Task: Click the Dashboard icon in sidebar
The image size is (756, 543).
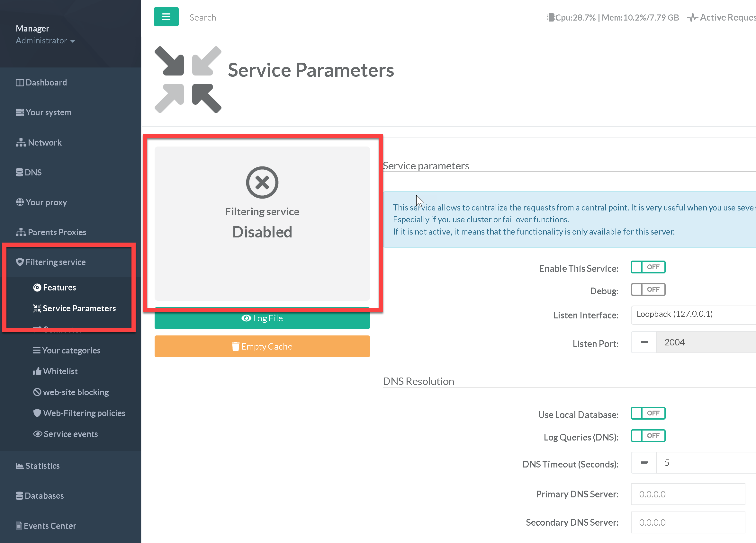Action: [x=20, y=83]
